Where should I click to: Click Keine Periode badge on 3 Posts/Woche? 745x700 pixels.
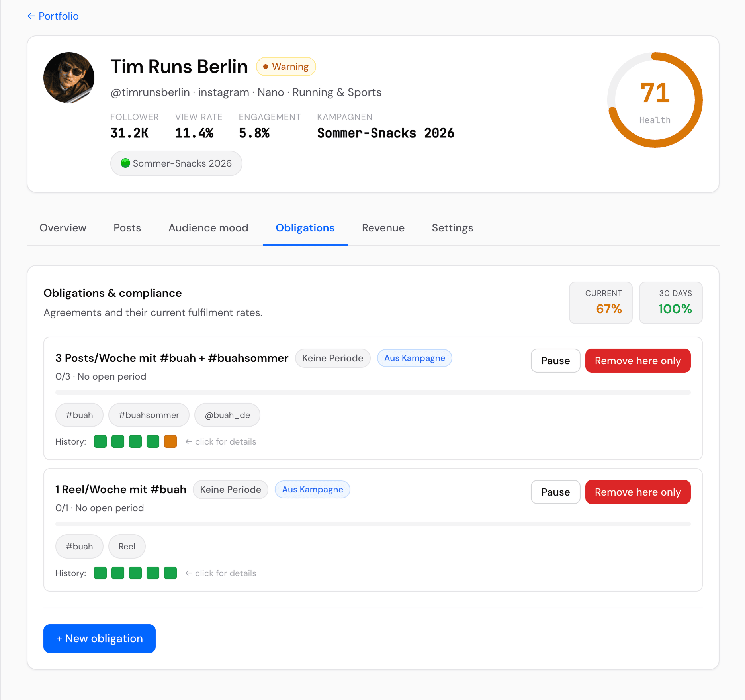coord(332,358)
